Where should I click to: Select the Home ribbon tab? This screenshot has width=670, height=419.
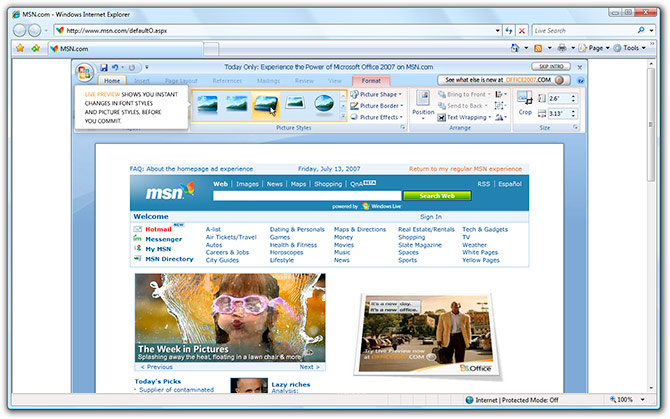[x=112, y=80]
